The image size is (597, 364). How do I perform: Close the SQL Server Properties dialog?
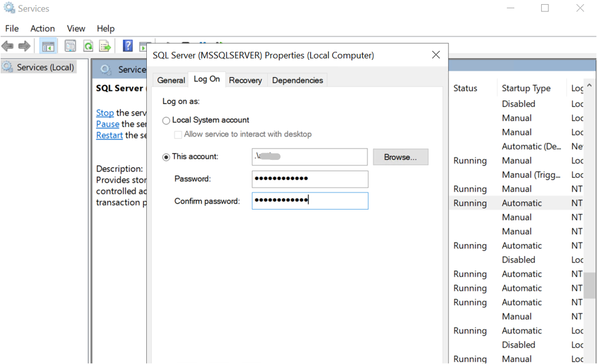436,54
